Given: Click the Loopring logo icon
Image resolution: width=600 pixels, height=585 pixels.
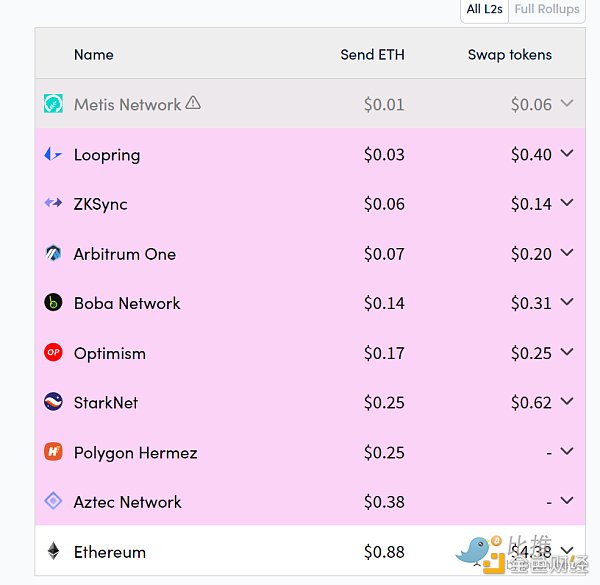Looking at the screenshot, I should point(53,154).
